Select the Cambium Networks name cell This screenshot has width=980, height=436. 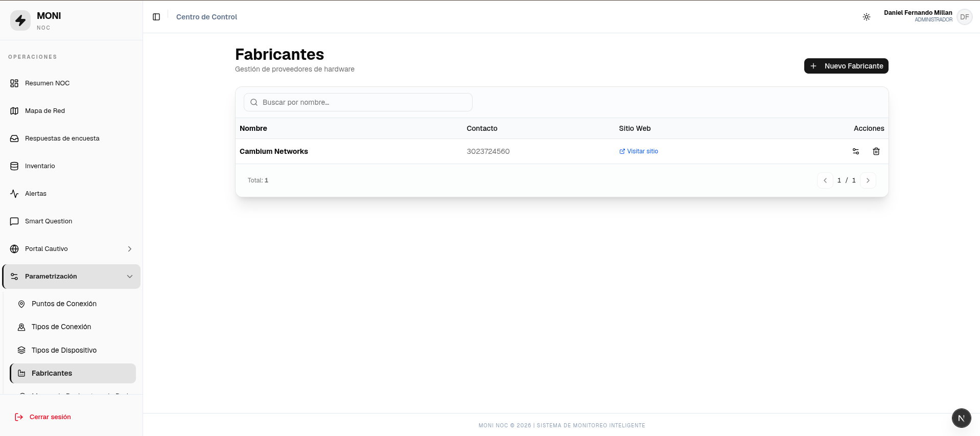(274, 151)
